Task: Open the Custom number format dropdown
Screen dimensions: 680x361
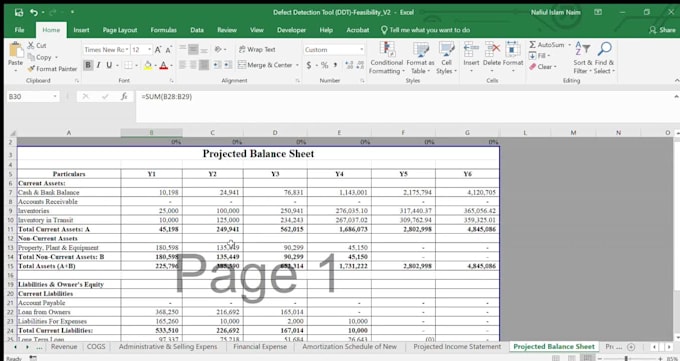Action: pos(361,50)
